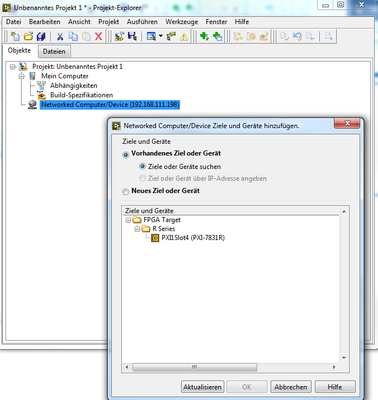This screenshot has height=400, width=378.
Task: Select the Build-Spezifikationen tree row
Action: pos(81,95)
